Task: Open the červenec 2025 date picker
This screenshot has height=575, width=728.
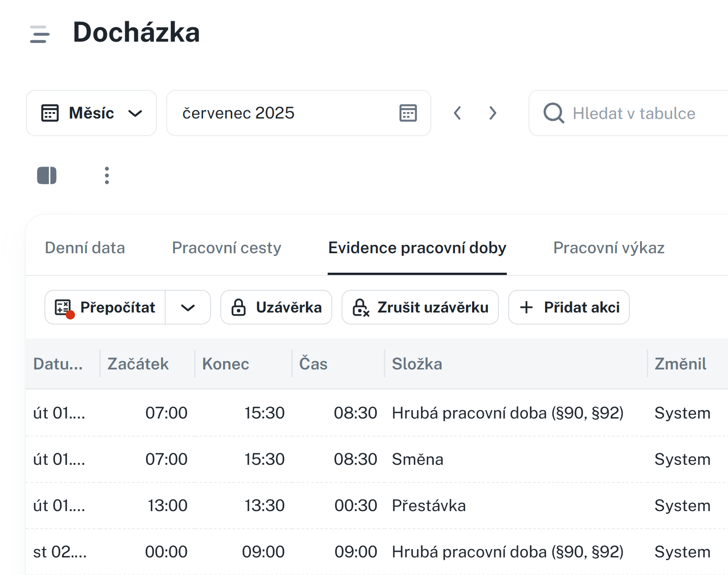Action: point(278,113)
